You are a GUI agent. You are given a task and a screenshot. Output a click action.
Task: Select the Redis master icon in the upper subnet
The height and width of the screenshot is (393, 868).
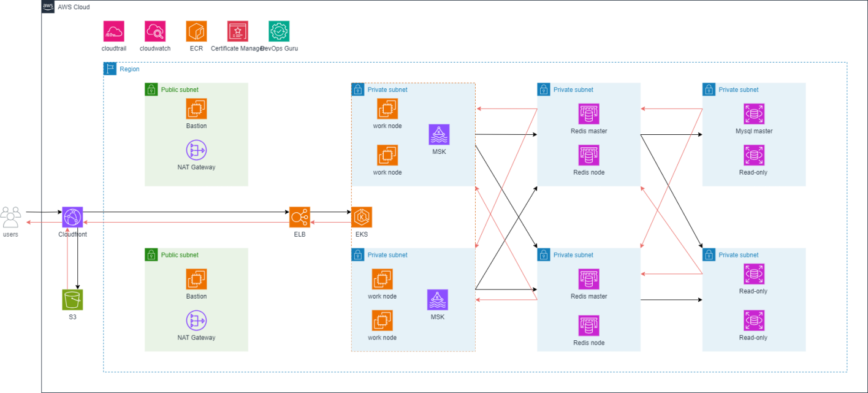tap(589, 114)
